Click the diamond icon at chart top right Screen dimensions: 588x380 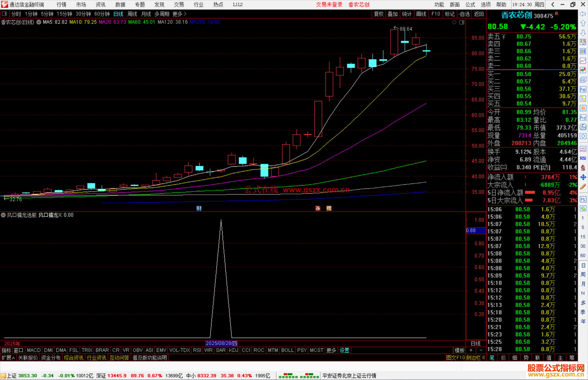pyautogui.click(x=454, y=22)
